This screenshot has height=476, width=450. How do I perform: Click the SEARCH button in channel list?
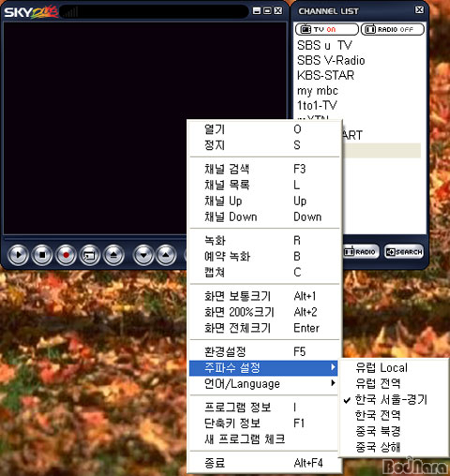[x=404, y=252]
